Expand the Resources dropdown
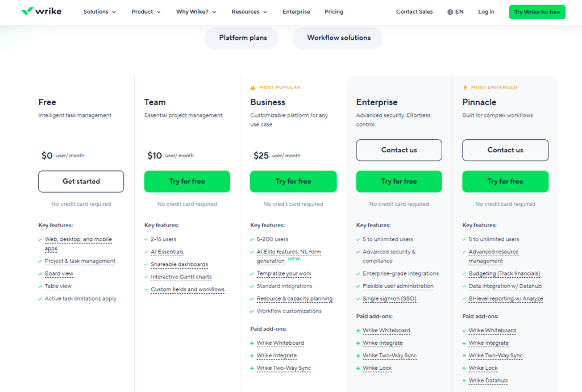The height and width of the screenshot is (392, 582). coord(247,11)
